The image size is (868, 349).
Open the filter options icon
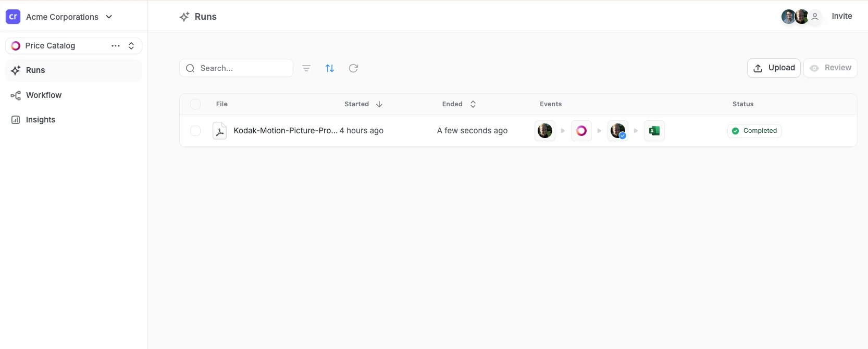[306, 68]
